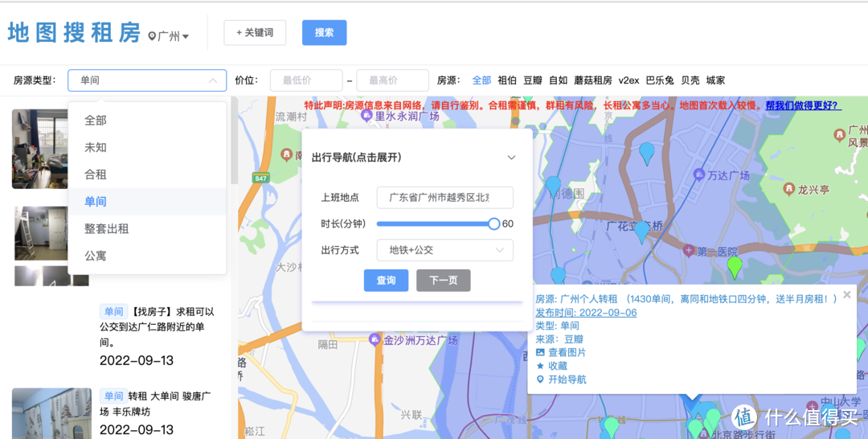Click the 上班地点 address input
Image resolution: width=868 pixels, height=439 pixels.
tap(445, 197)
